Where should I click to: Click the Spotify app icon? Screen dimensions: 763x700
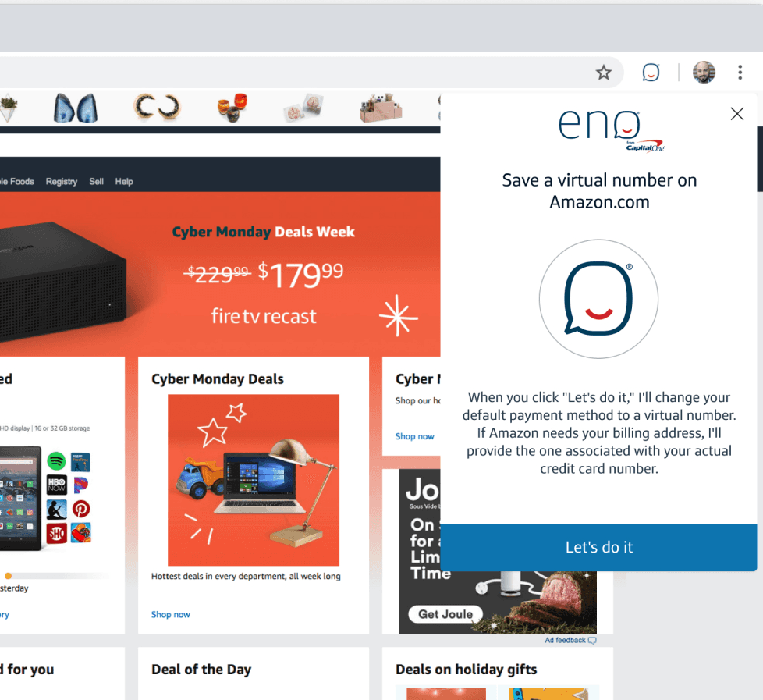(56, 460)
